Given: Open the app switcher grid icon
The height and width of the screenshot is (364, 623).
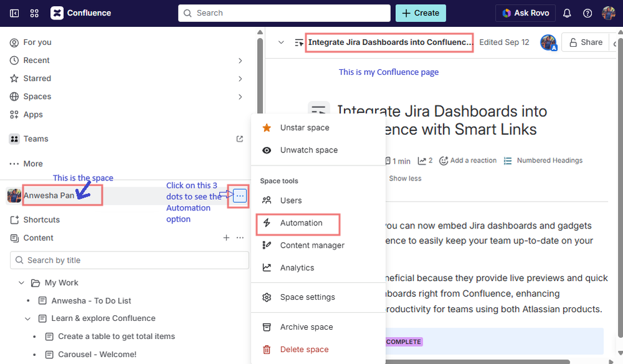Looking at the screenshot, I should (x=34, y=13).
